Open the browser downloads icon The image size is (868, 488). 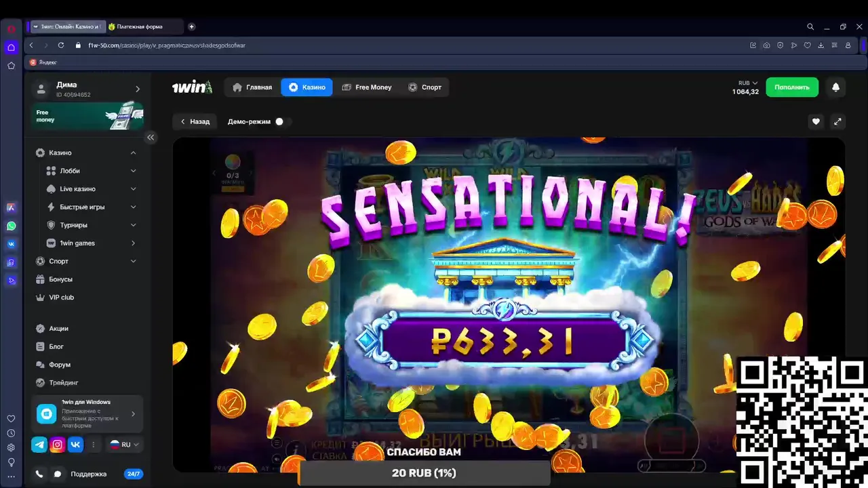point(821,45)
